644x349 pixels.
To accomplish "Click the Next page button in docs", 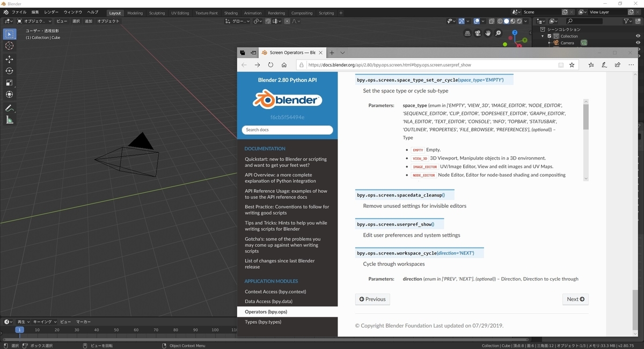I will [575, 299].
